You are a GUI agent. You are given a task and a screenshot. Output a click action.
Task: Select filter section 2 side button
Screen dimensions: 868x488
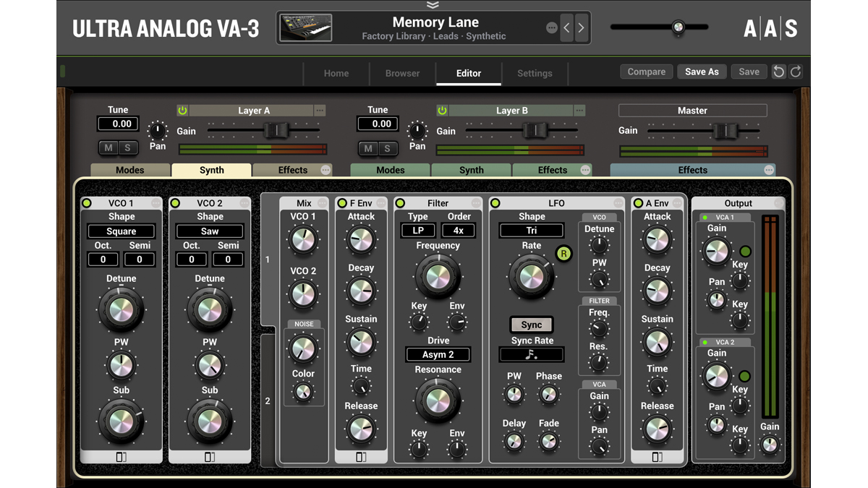click(x=268, y=401)
